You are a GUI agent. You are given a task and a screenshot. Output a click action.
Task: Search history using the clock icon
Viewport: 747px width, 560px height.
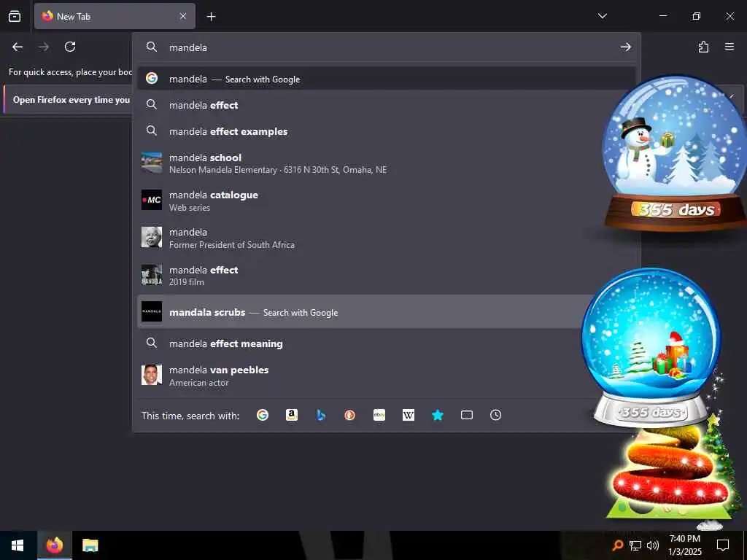496,415
